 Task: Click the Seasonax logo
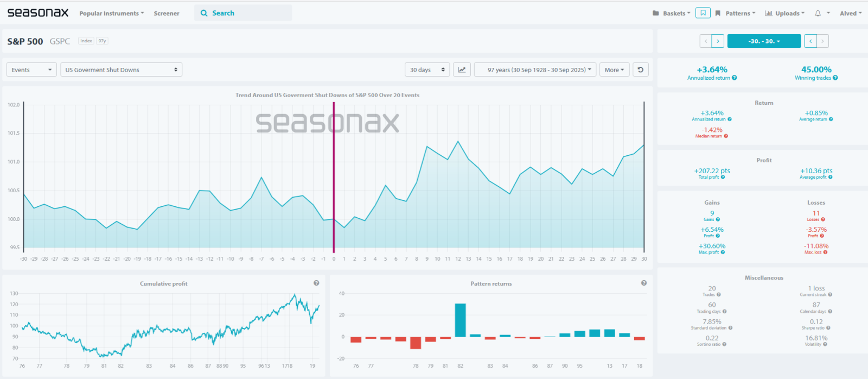point(38,12)
